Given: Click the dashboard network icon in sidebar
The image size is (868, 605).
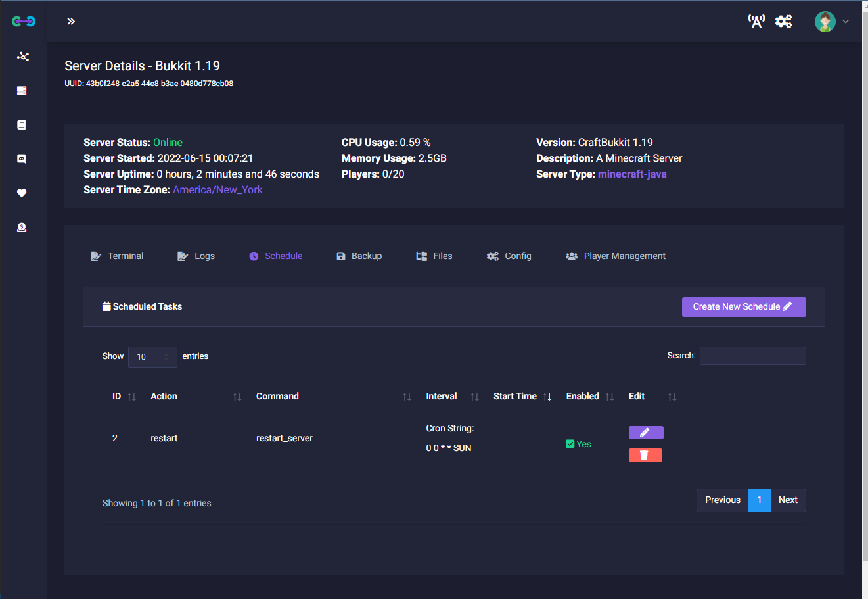Looking at the screenshot, I should click(23, 57).
